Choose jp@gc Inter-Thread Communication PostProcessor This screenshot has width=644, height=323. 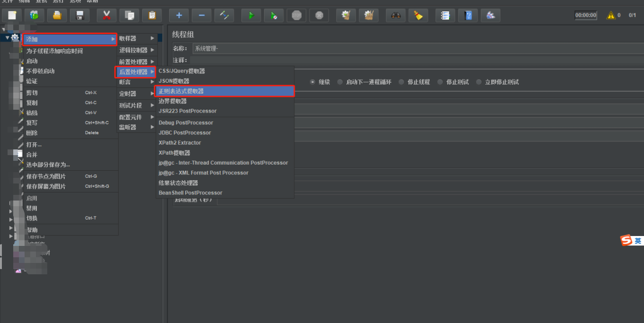225,163
